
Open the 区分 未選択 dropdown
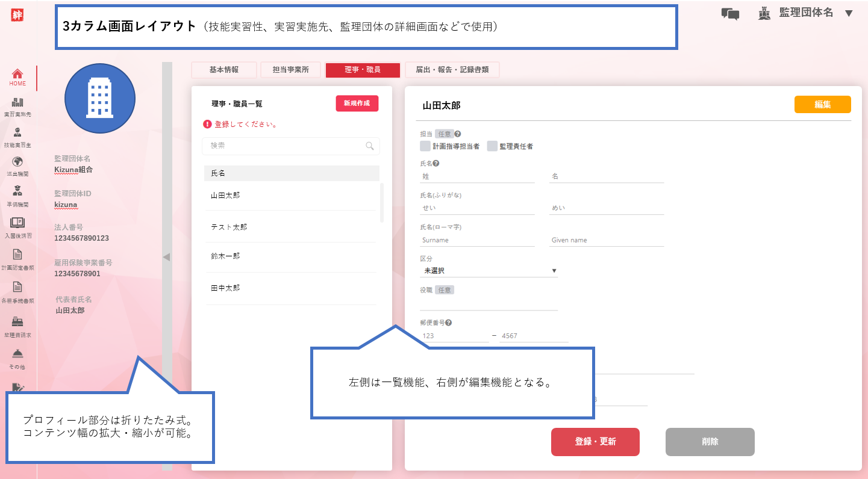pos(489,271)
